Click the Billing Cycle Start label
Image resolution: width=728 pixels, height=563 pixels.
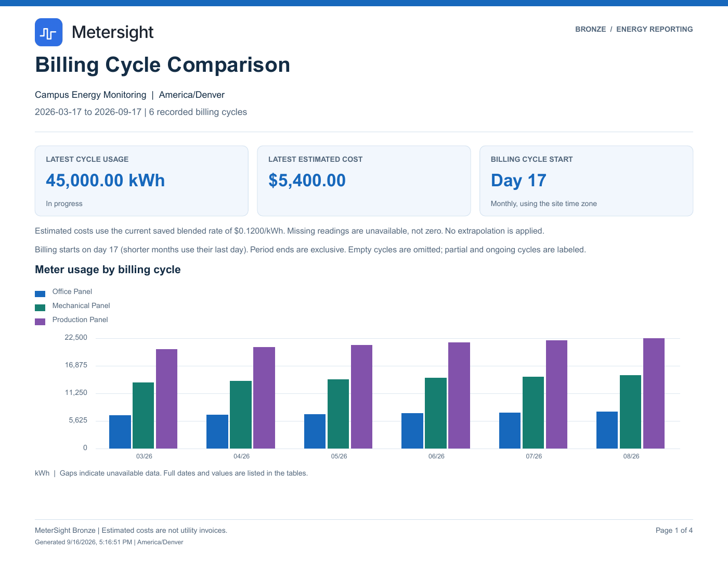click(x=531, y=159)
